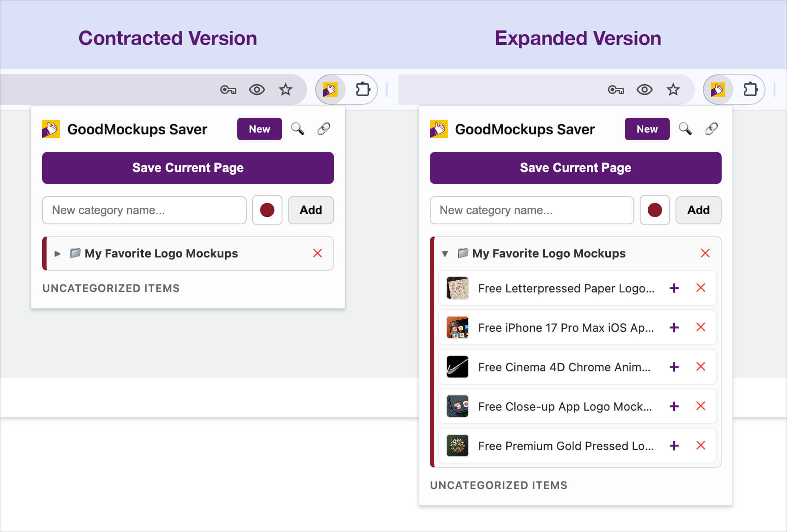Click GoodMockups logo in contracted popup header

click(51, 129)
